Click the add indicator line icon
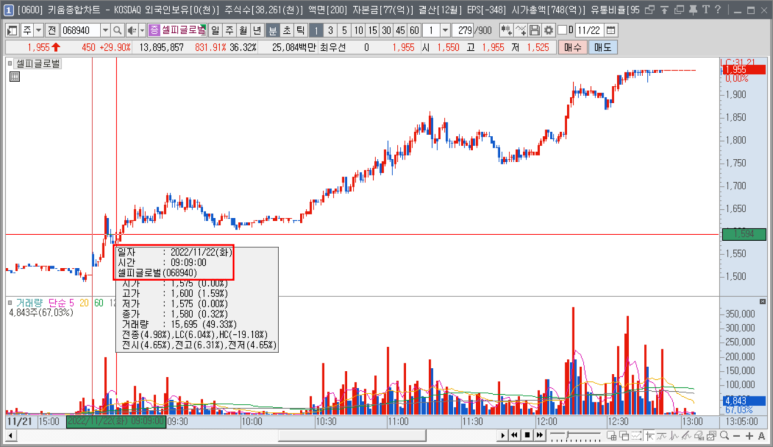Image resolution: width=773 pixels, height=447 pixels. click(521, 31)
